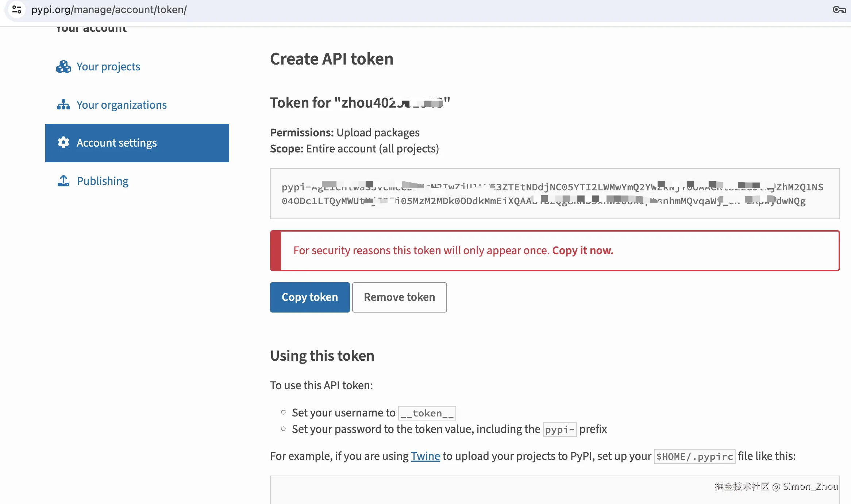Screen dimensions: 851x504
Task: Click the API token value text box
Action: [554, 194]
